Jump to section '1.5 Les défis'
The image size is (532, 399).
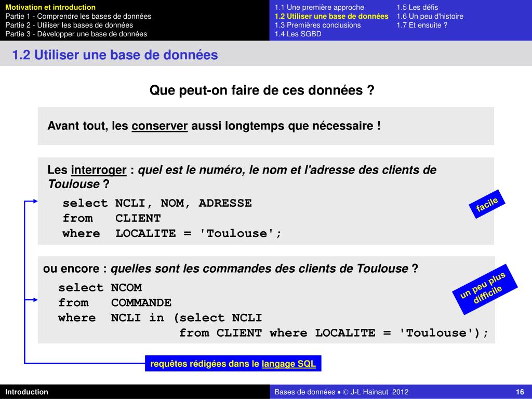click(x=417, y=7)
